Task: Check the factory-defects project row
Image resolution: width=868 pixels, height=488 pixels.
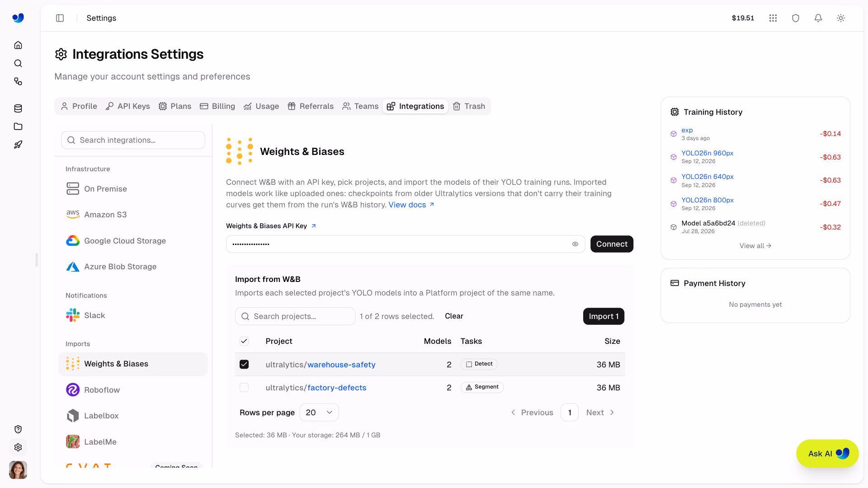Action: (x=244, y=387)
